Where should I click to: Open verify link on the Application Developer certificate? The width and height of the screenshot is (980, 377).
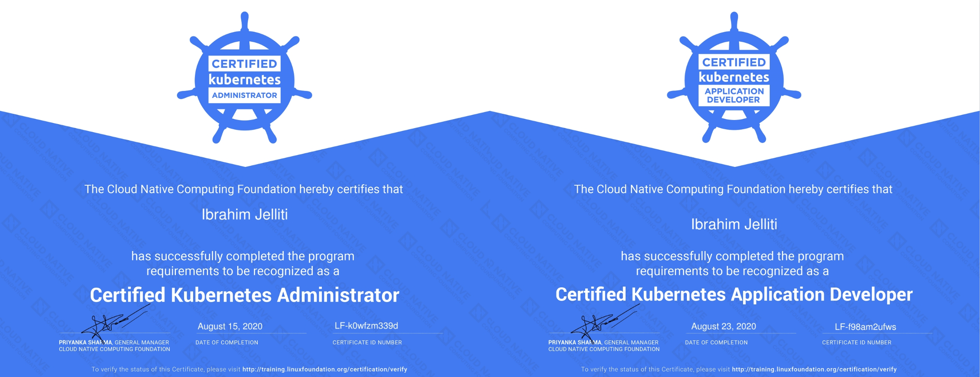click(x=814, y=369)
